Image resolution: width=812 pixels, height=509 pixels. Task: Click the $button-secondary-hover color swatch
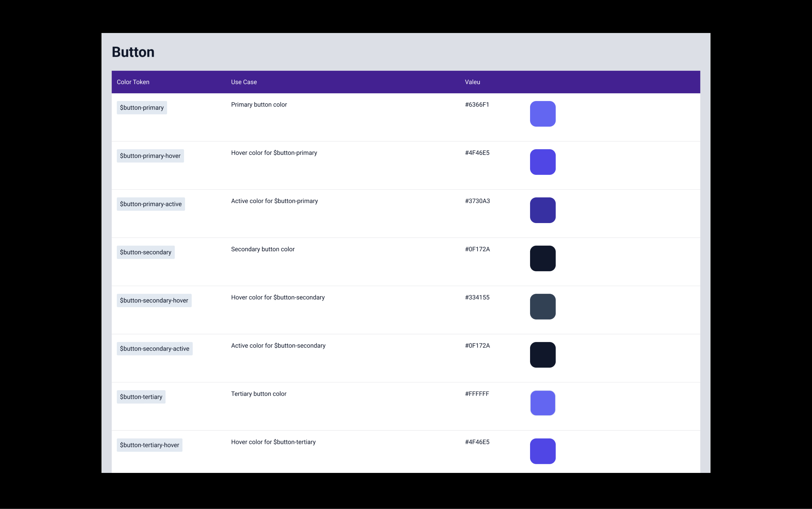point(542,306)
